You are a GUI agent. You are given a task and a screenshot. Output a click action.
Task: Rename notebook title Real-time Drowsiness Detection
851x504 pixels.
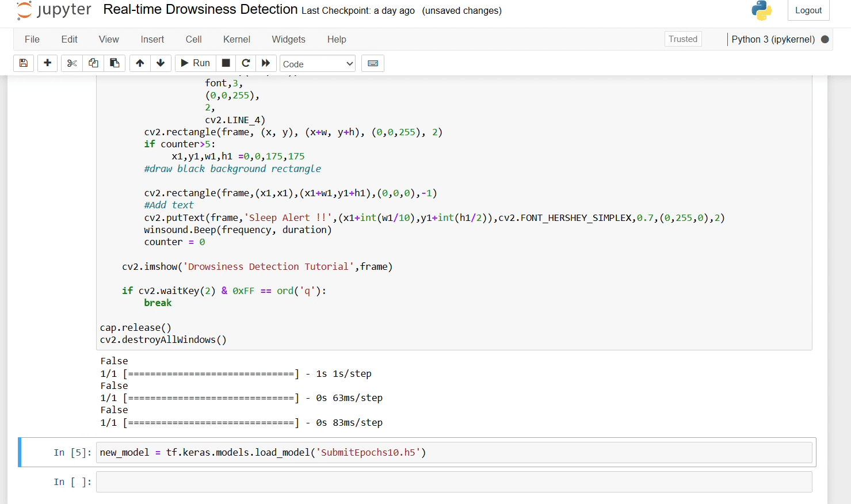pyautogui.click(x=200, y=10)
